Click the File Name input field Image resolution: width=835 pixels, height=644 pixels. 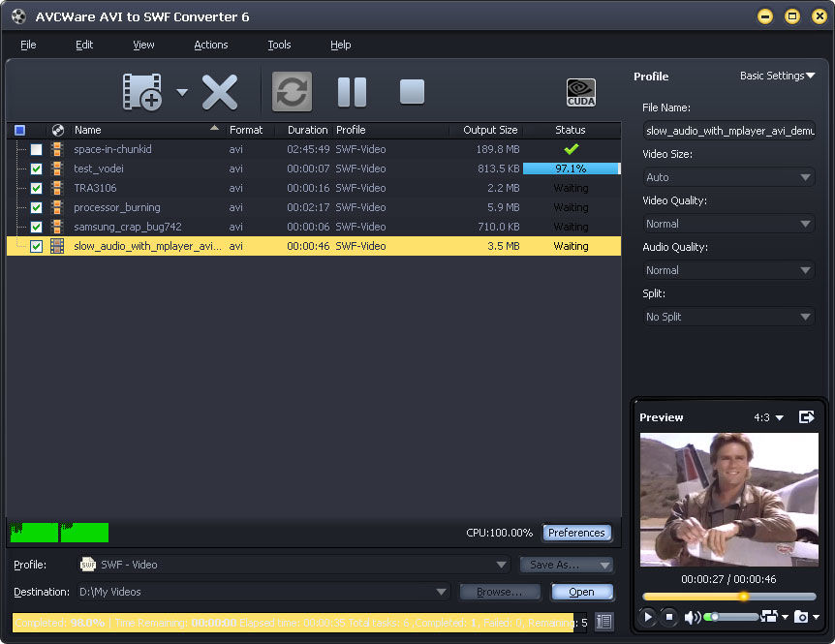coord(728,131)
